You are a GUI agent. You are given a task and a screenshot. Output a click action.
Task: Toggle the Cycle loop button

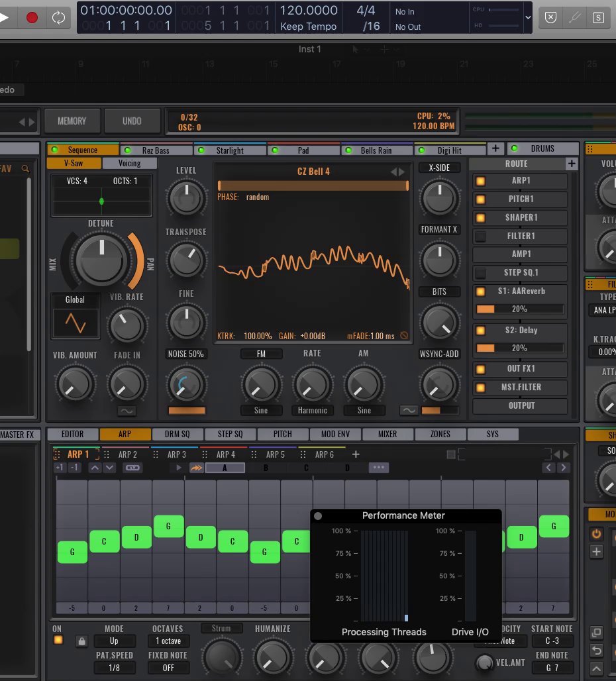point(58,17)
